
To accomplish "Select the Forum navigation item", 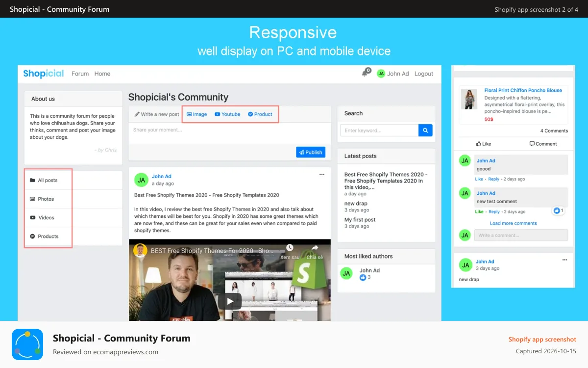I will pos(80,74).
